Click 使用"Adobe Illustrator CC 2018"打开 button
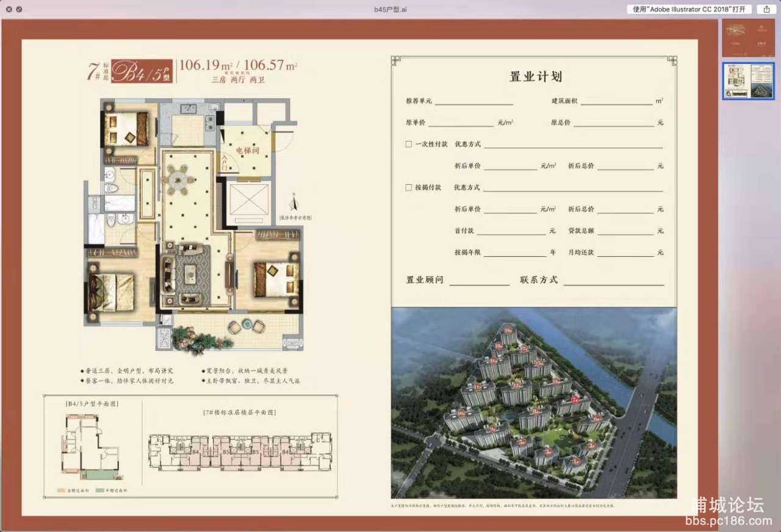Viewport: 781px width, 532px height. pyautogui.click(x=689, y=9)
